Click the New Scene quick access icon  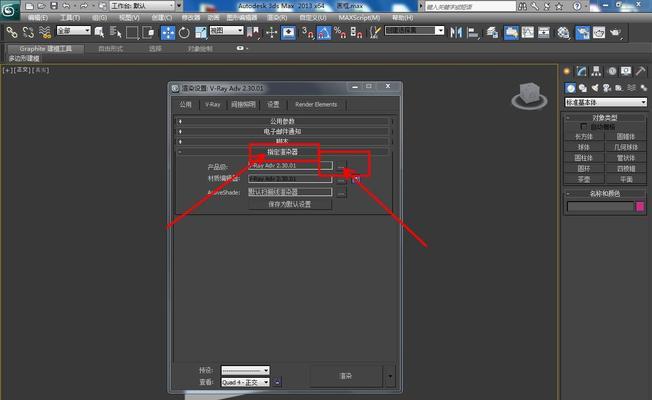click(29, 6)
